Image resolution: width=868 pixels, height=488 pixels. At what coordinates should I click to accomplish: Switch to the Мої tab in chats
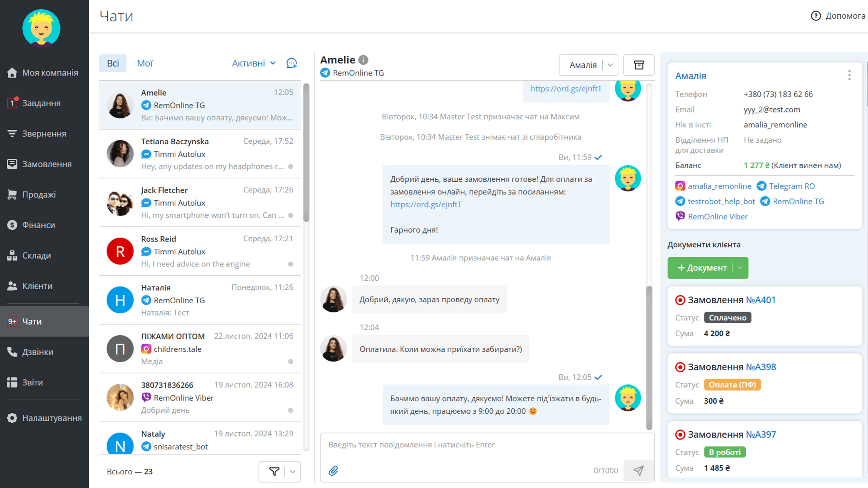pyautogui.click(x=144, y=64)
